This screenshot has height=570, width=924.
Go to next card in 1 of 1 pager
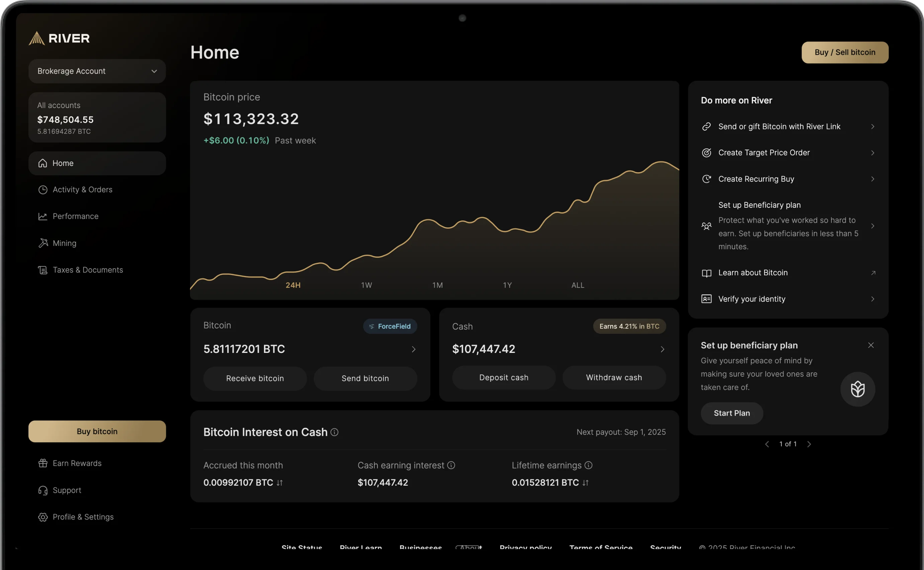pyautogui.click(x=809, y=444)
